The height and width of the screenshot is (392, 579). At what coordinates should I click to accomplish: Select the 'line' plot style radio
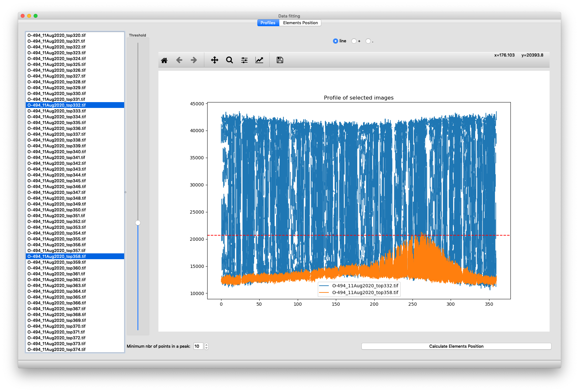click(336, 41)
